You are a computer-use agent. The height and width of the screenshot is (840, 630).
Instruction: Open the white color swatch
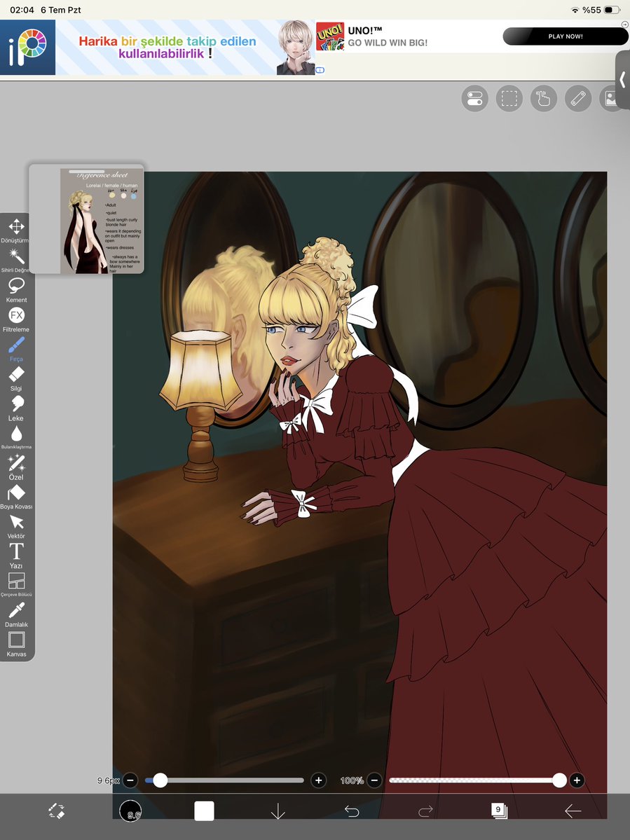pyautogui.click(x=204, y=811)
